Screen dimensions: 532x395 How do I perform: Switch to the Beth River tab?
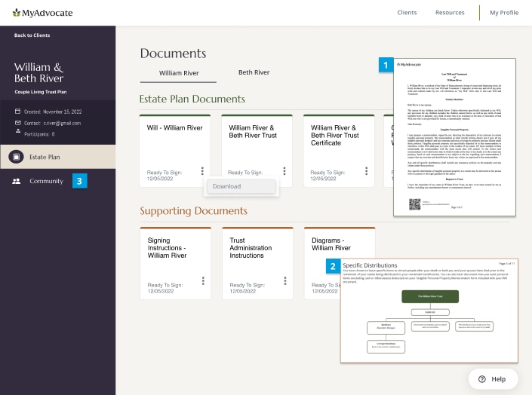pos(254,72)
